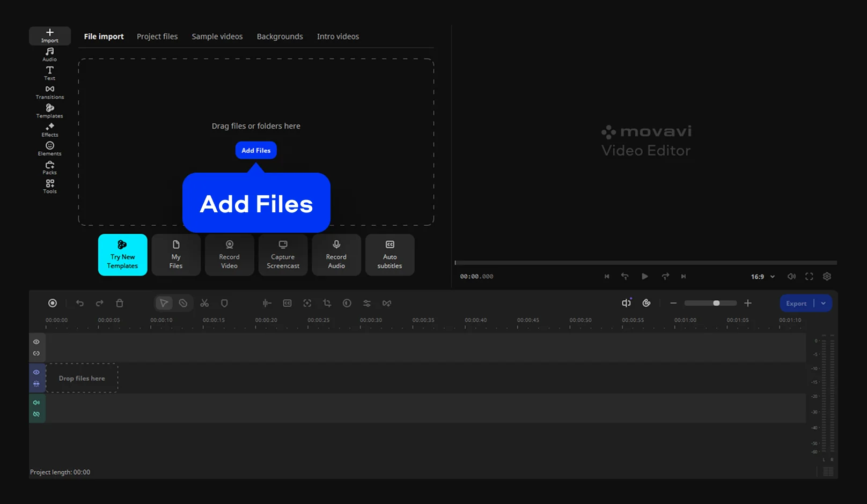Zoom out the timeline with minus
Image resolution: width=867 pixels, height=504 pixels.
(673, 303)
